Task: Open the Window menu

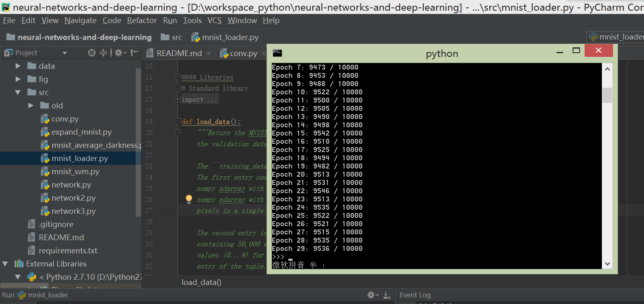Action: pos(243,20)
